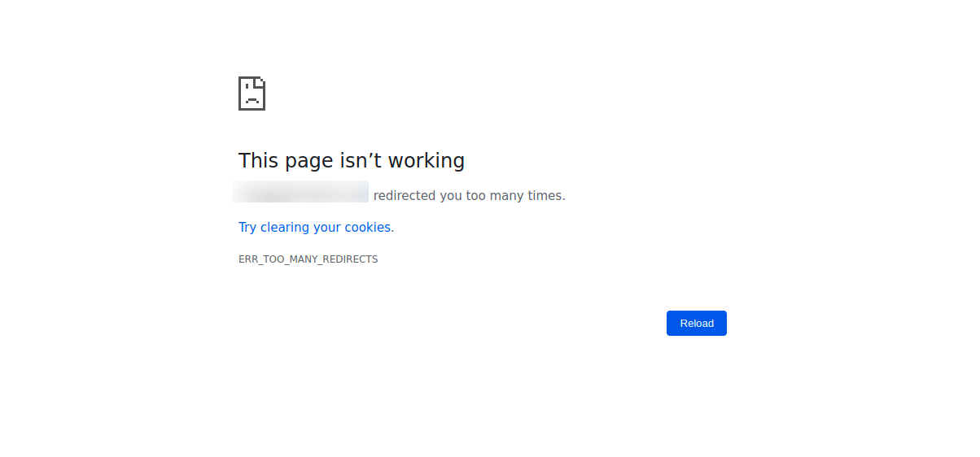Click the folded corner of the page icon
This screenshot has width=980, height=457.
tap(260, 82)
